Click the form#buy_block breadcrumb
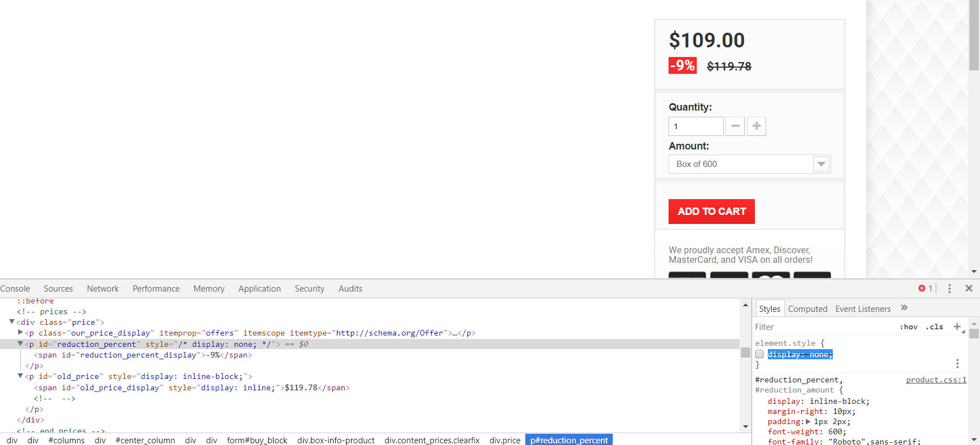Viewport: 980px width, 445px height. [257, 440]
